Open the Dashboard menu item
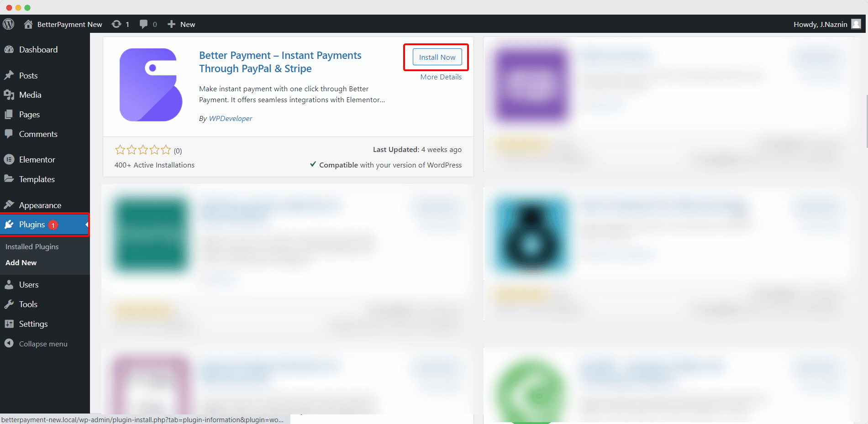868x424 pixels. 38,50
